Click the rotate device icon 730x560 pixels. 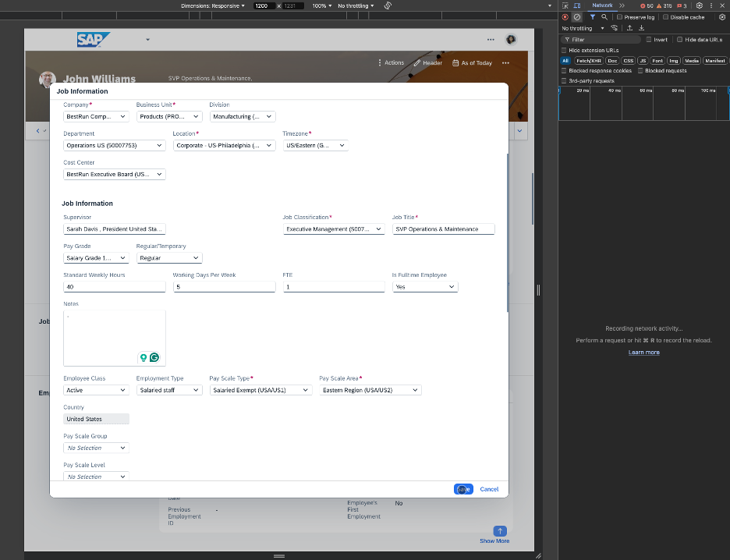[388, 5]
